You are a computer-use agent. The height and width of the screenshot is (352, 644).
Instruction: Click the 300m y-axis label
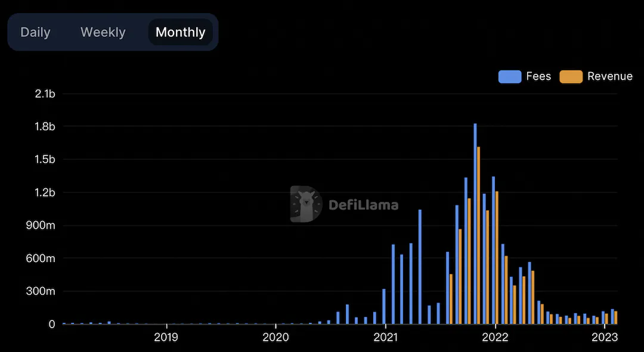click(41, 291)
